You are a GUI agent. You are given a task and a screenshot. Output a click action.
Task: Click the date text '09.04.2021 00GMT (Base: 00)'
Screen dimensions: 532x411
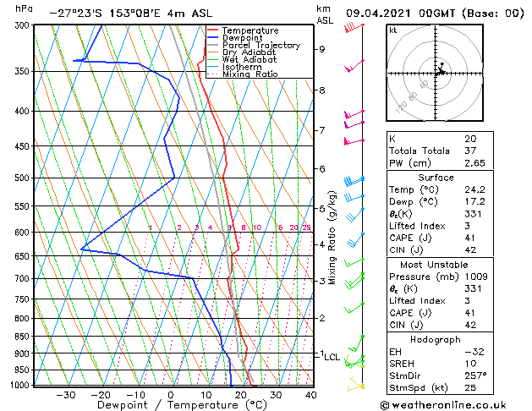435,14
